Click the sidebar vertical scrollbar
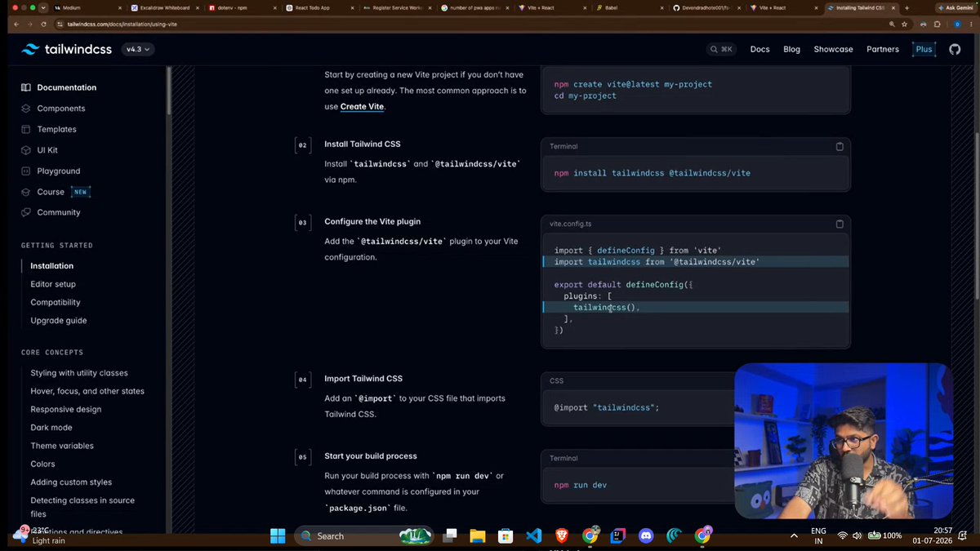The height and width of the screenshot is (551, 980). pos(169,91)
